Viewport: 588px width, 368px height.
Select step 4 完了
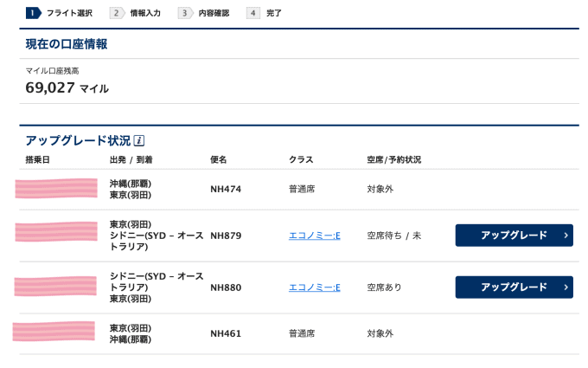pos(264,13)
